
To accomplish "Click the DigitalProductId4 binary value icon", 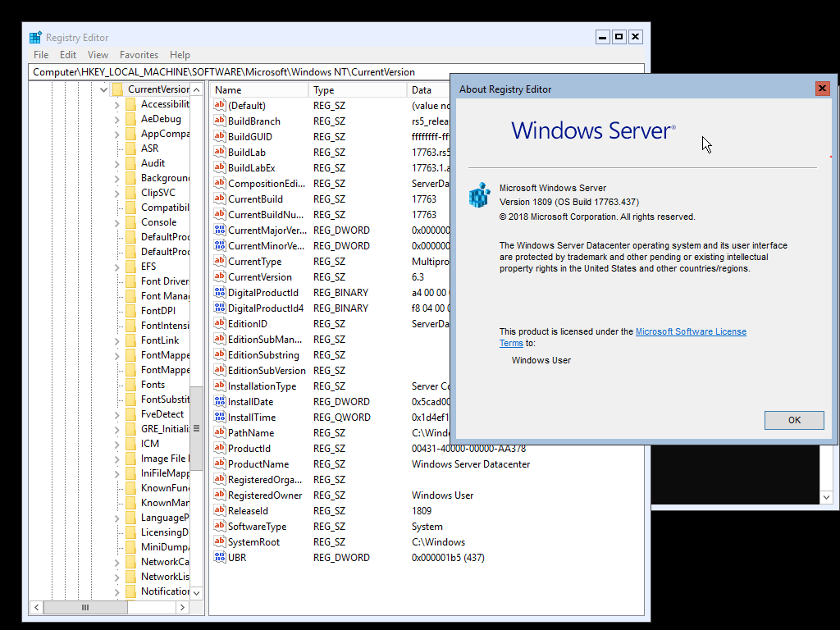I will 220,308.
